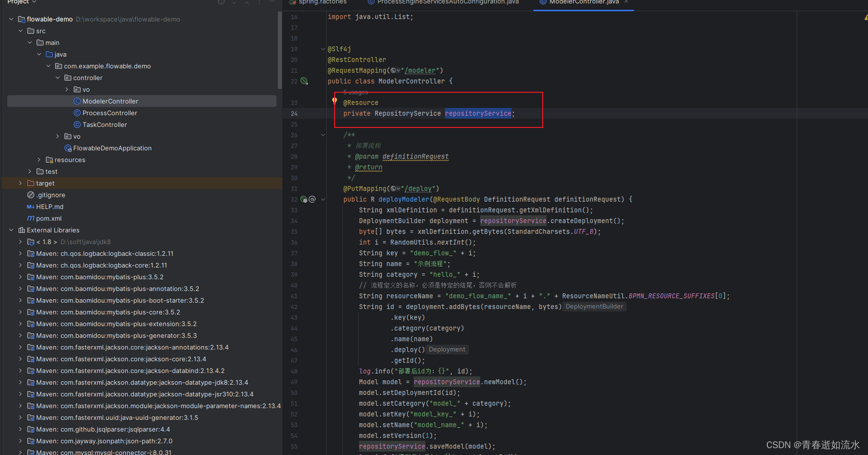The image size is (868, 455).
Task: Click the pom.xml Maven file icon
Action: tap(31, 218)
